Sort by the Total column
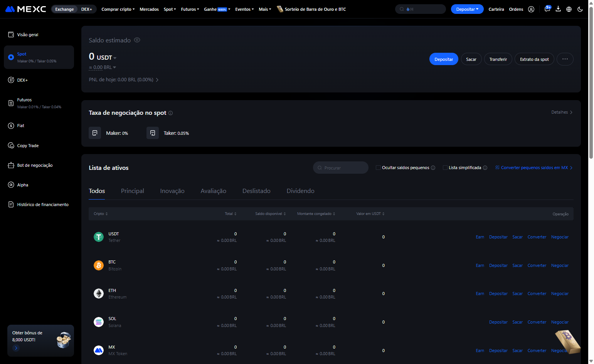This screenshot has width=594, height=364. (231, 214)
